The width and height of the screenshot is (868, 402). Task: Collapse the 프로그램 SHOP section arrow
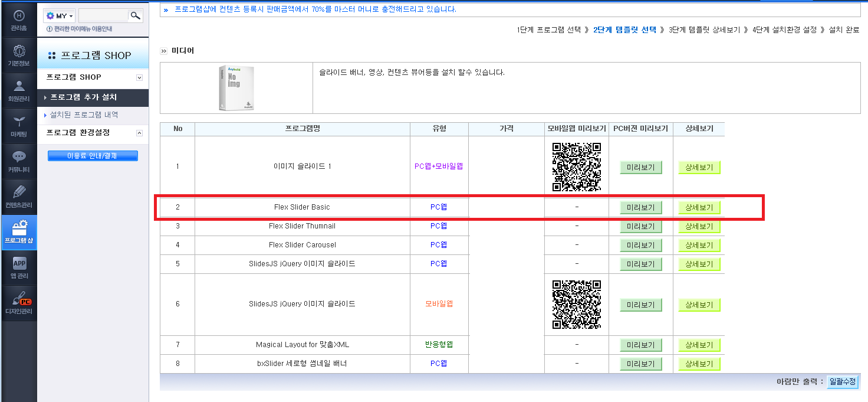click(x=139, y=77)
